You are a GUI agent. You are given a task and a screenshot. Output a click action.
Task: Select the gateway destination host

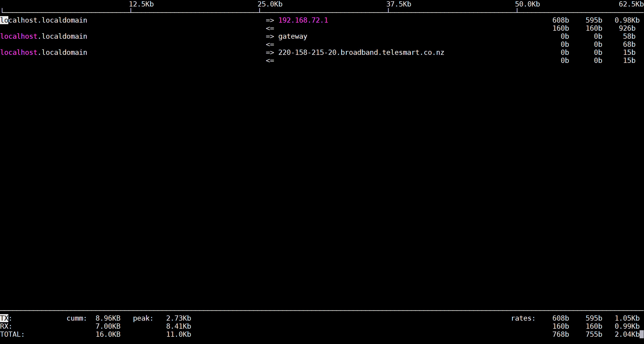coord(293,37)
